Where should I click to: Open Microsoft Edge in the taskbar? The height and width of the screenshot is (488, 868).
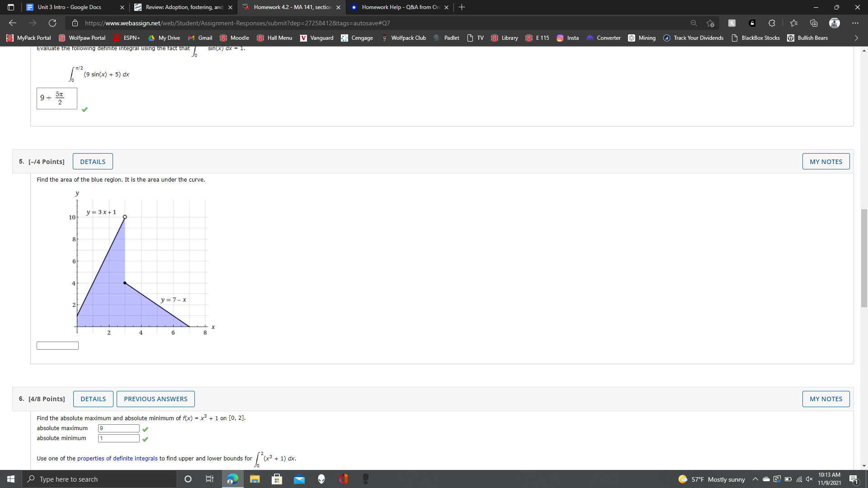(x=232, y=479)
